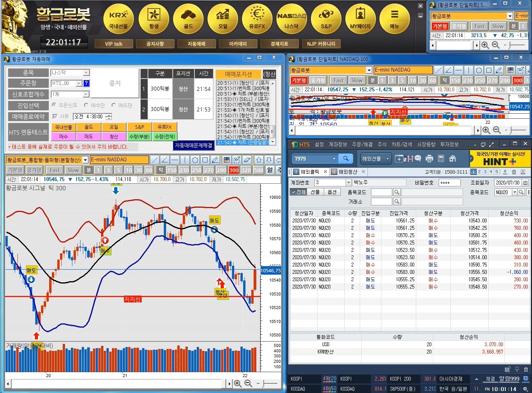Open the HTS 계좌정보 menu
This screenshot has width=532, height=393.
tap(338, 144)
